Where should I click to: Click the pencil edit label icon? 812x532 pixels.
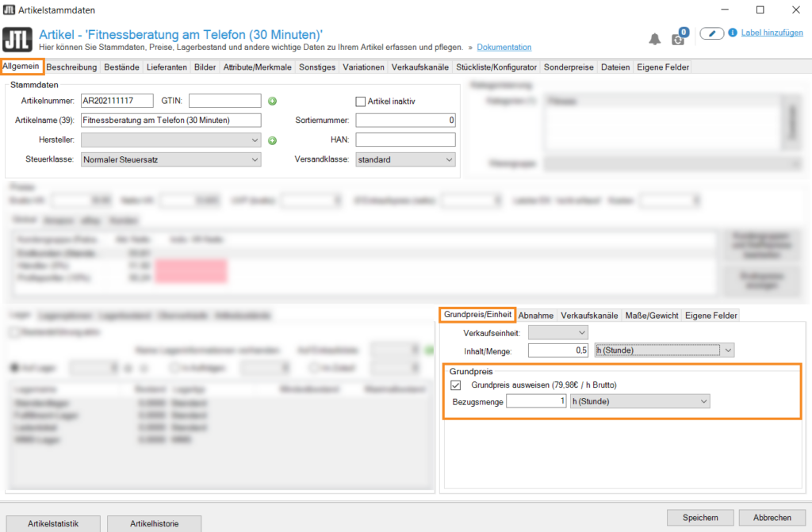[x=711, y=33]
